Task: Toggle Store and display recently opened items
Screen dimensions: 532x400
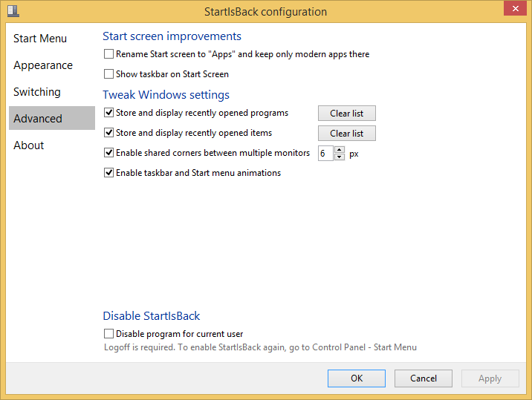Action: pyautogui.click(x=109, y=134)
